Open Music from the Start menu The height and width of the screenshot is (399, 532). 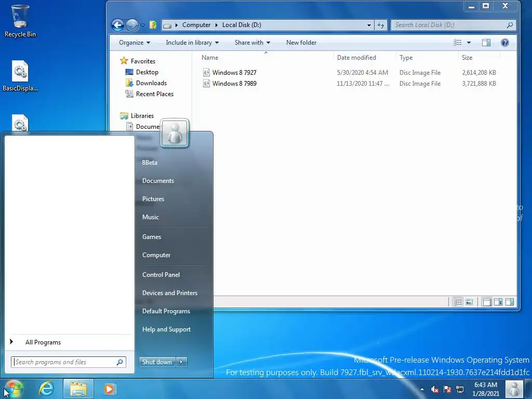point(150,217)
